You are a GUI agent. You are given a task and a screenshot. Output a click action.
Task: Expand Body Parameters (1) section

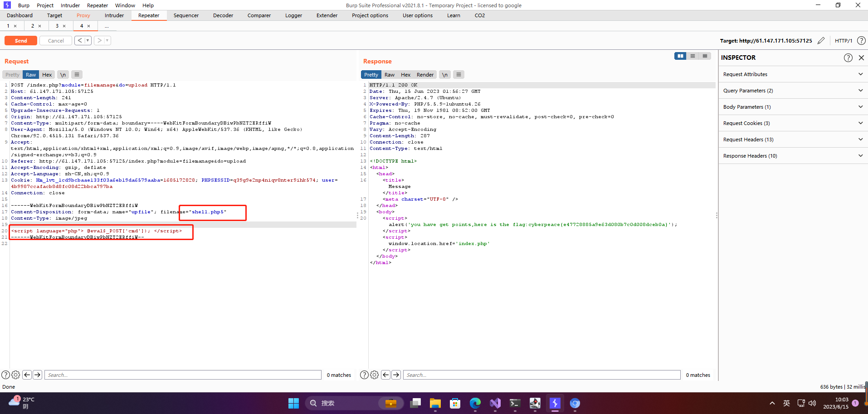coord(793,107)
